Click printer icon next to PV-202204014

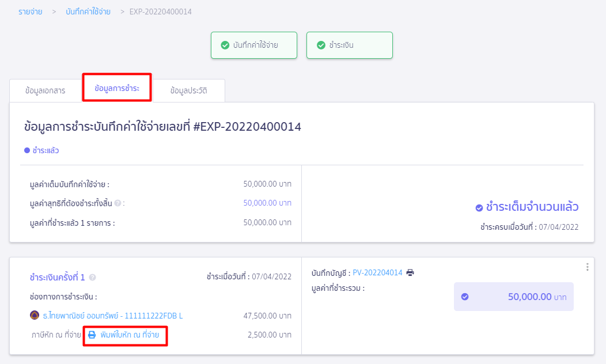410,273
